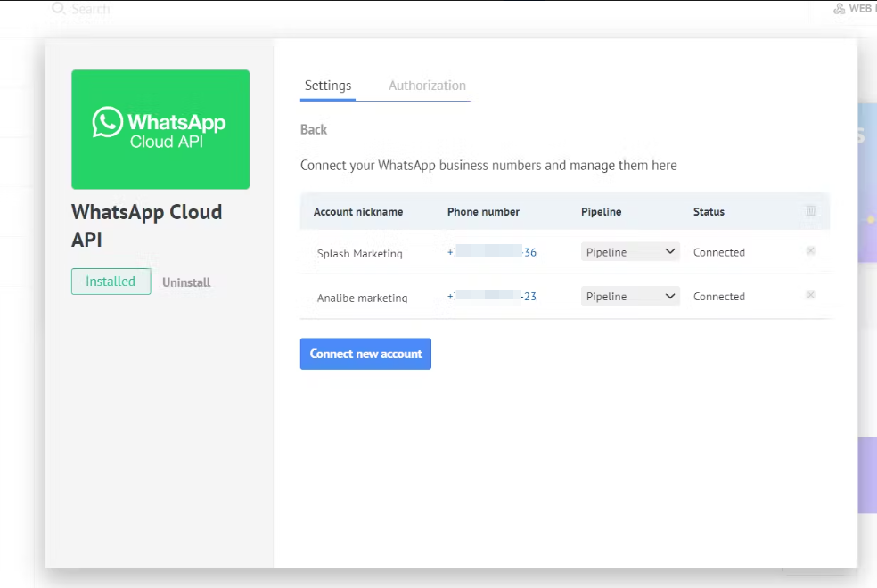Click the WhatsApp Cloud API logo
The image size is (877, 588).
(160, 129)
